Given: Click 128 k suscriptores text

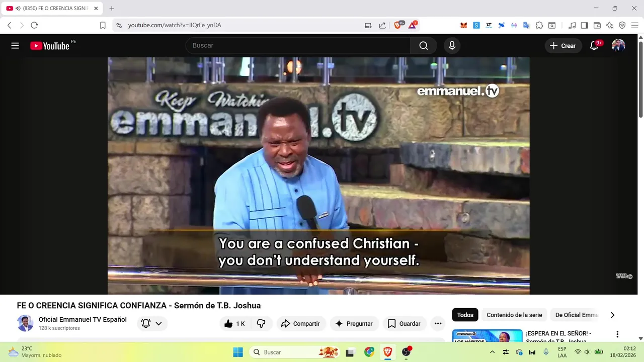Looking at the screenshot, I should [x=59, y=328].
